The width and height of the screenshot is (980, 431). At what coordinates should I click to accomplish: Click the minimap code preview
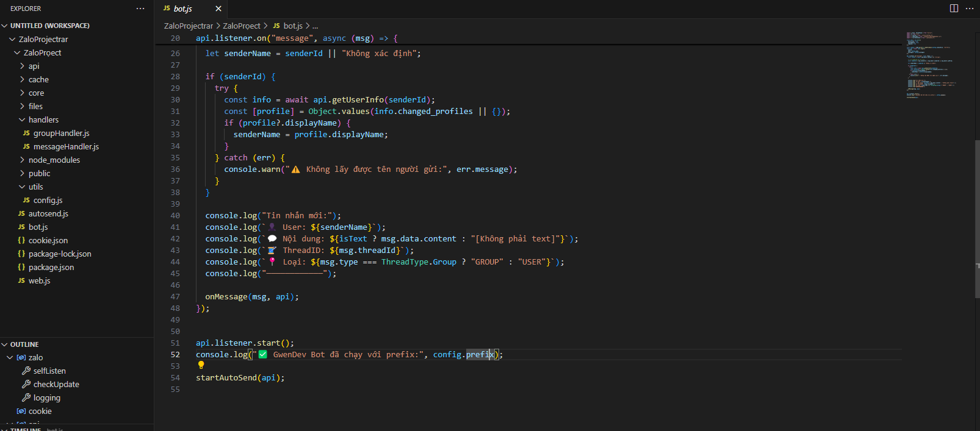point(931,64)
